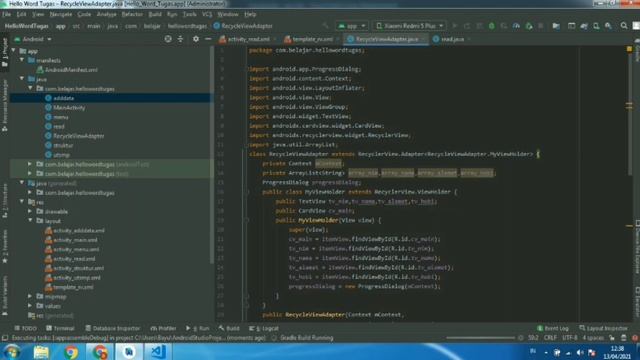Click the Profile app gauge icon
Viewport: 640px width, 360px height.
[516, 26]
